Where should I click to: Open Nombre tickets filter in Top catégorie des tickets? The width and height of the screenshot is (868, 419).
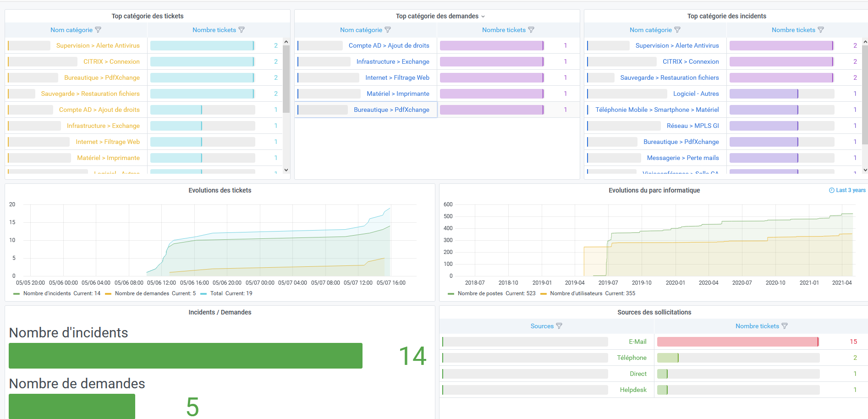(242, 30)
